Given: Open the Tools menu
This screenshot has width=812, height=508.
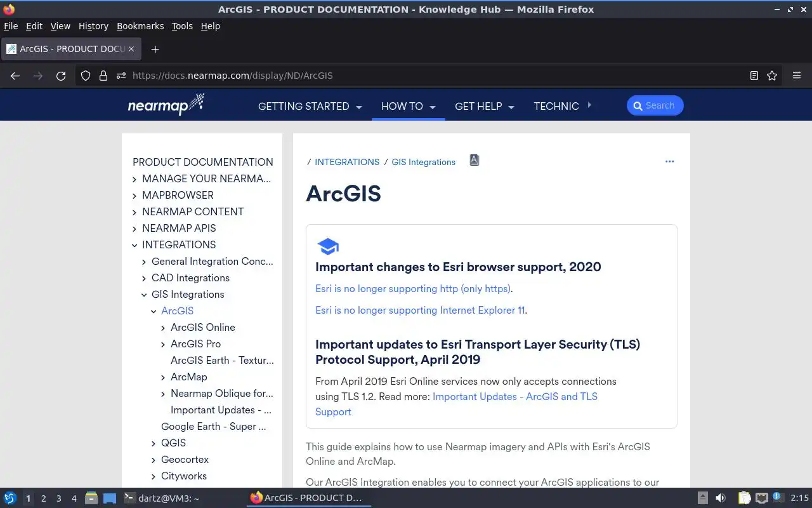Looking at the screenshot, I should click(x=182, y=26).
